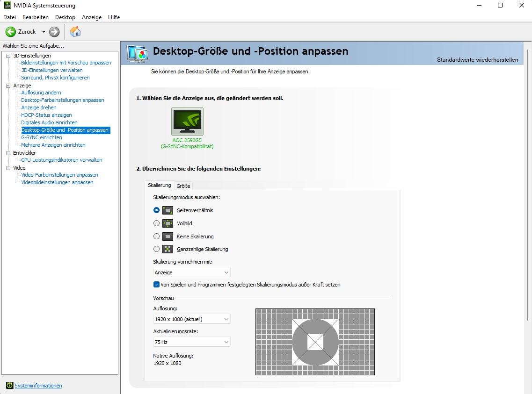Open the Bearbeiten menu
Image resolution: width=532 pixels, height=394 pixels.
tap(35, 17)
